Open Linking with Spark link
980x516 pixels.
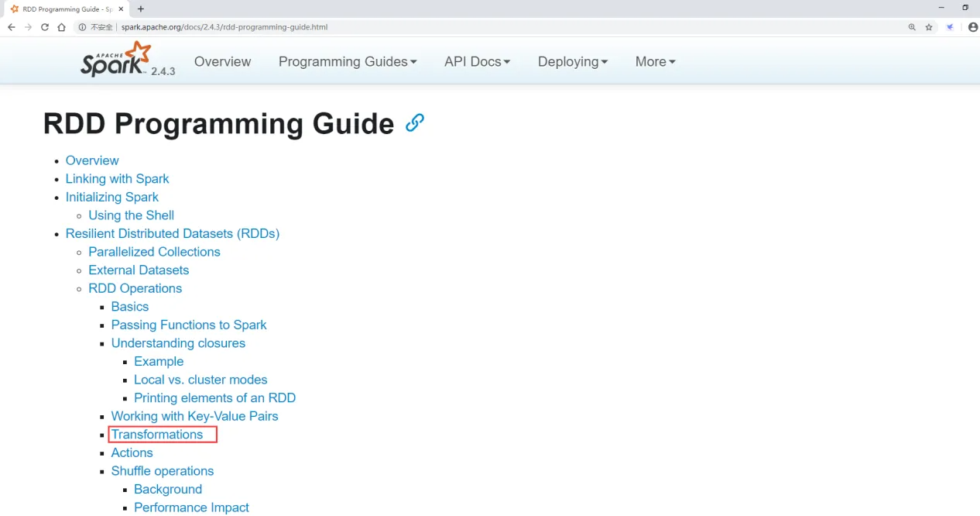pos(117,179)
